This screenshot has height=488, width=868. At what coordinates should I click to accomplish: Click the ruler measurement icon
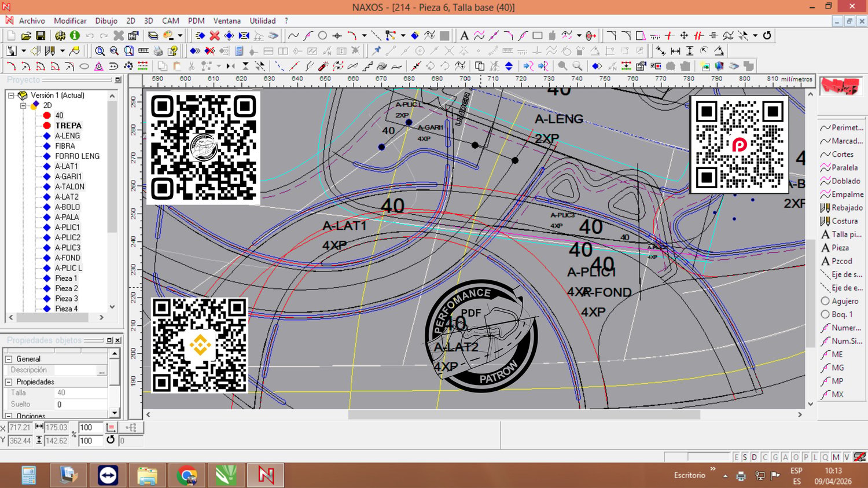(x=144, y=51)
